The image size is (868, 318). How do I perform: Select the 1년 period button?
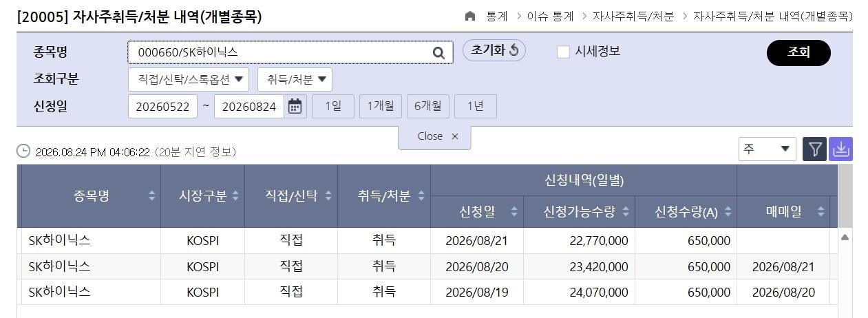[476, 106]
